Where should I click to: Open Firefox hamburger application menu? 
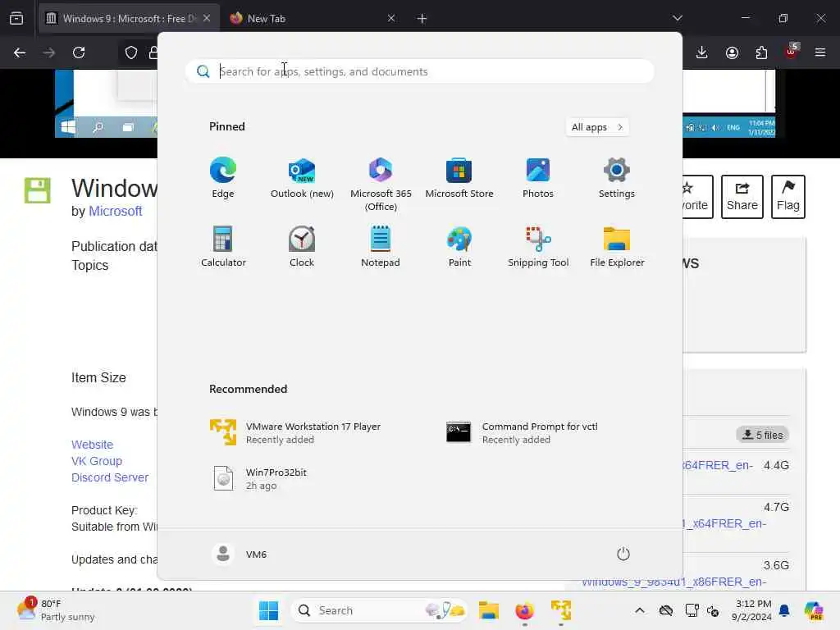(820, 52)
